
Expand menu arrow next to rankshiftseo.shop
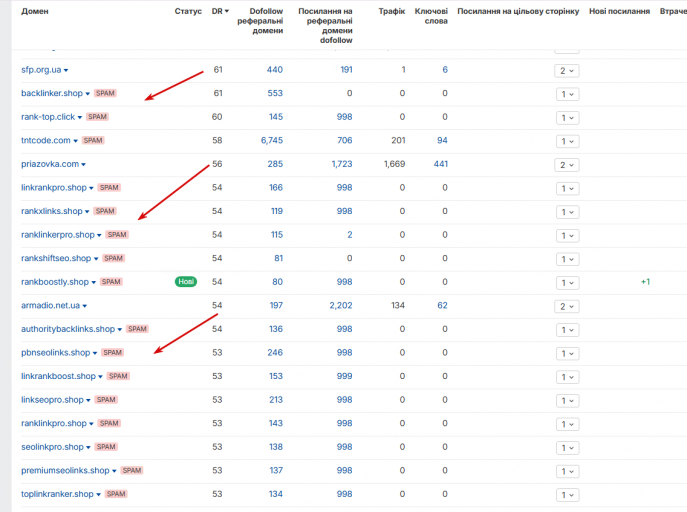click(x=96, y=259)
